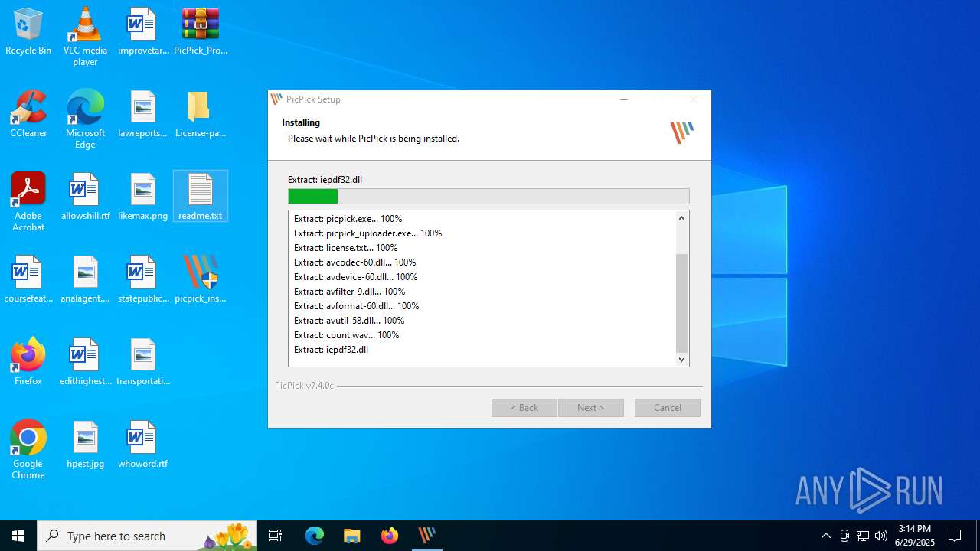Select the 'Extract: avfilter-9.dll... 100%' log line
The image size is (980, 551).
coord(350,292)
